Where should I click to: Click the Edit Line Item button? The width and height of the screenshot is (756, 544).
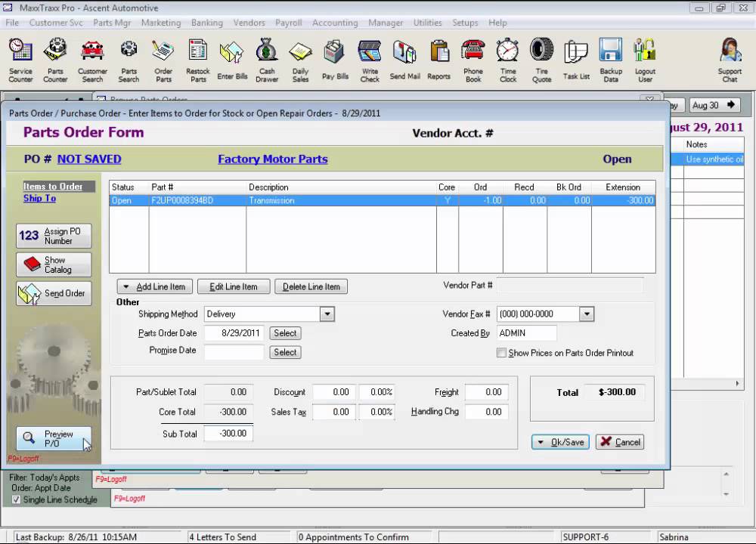[x=234, y=286]
